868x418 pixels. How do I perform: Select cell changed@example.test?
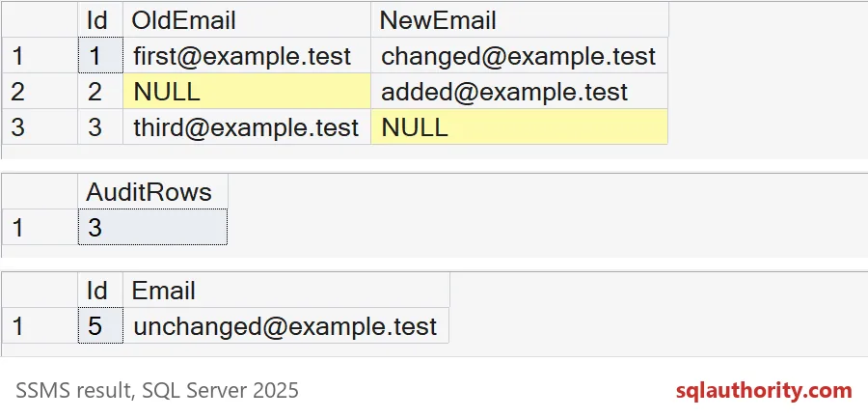(520, 56)
